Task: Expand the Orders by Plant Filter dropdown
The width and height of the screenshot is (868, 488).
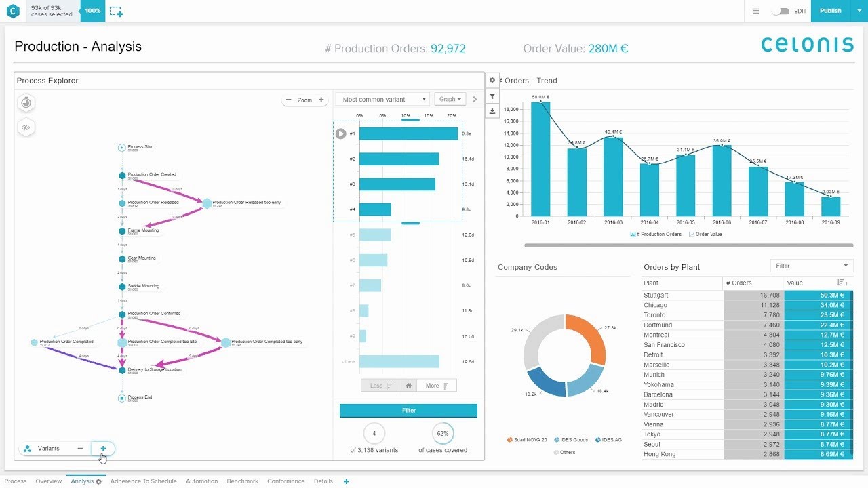Action: (812, 266)
